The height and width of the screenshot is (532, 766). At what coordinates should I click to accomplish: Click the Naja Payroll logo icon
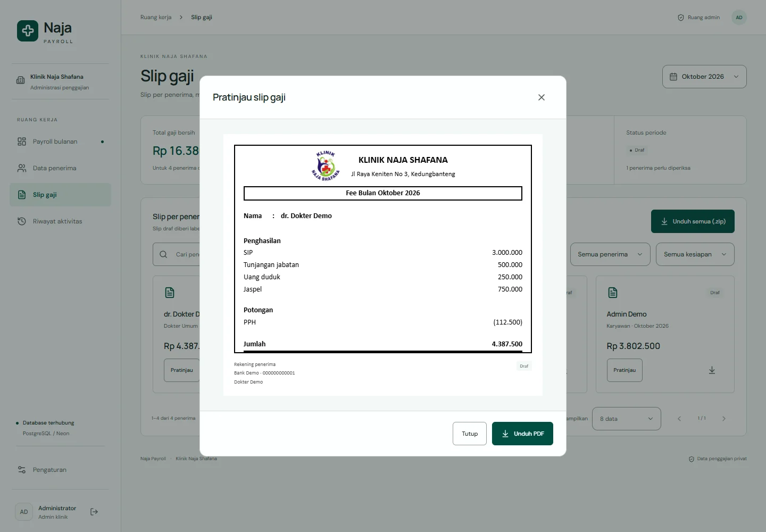point(28,31)
